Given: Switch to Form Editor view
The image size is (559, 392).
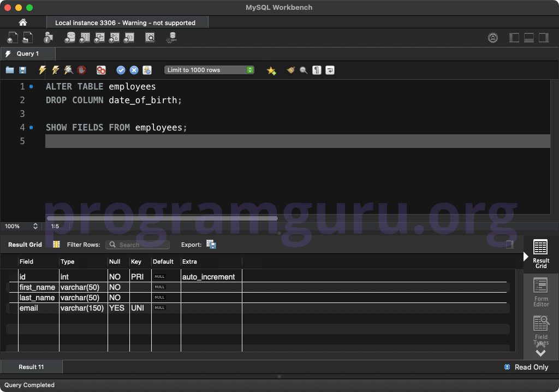Looking at the screenshot, I should click(x=541, y=293).
